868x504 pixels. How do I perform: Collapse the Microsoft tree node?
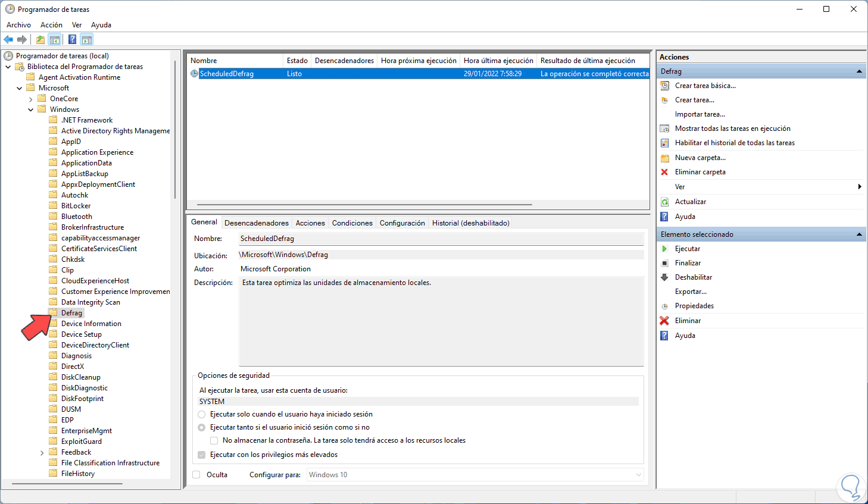coord(20,88)
